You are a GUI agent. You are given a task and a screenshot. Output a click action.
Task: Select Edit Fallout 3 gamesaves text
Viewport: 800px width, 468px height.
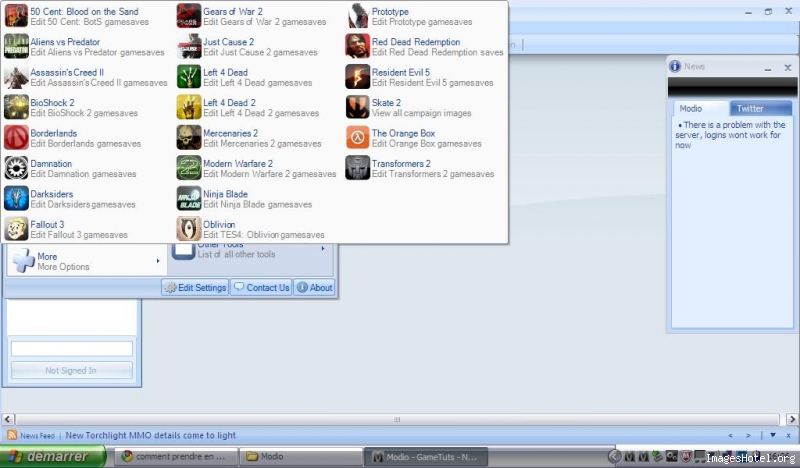tap(79, 235)
